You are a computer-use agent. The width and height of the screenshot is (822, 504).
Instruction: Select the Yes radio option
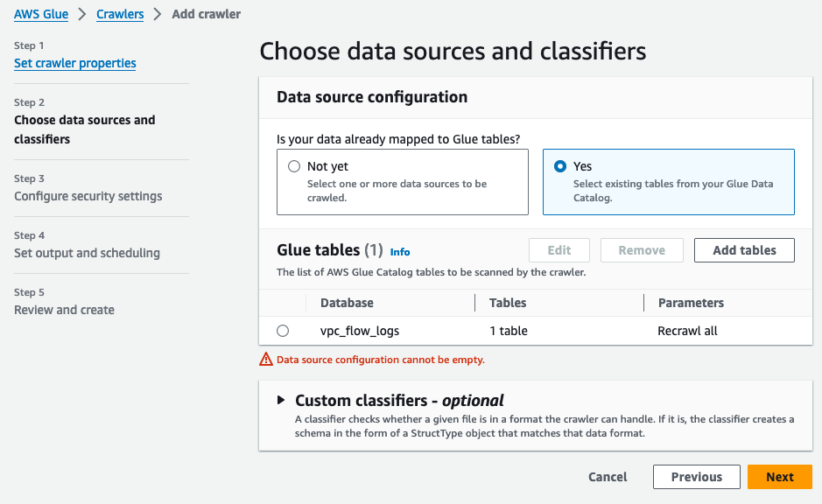[560, 166]
